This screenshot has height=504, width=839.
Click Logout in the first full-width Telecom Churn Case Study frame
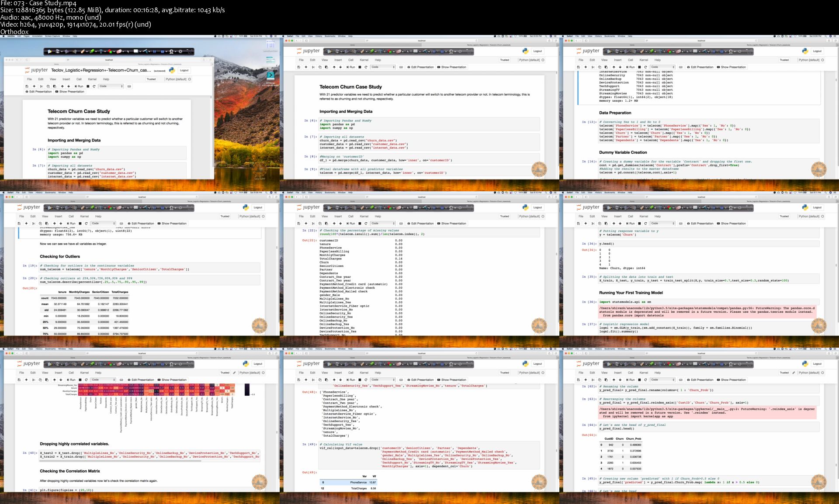pos(537,51)
